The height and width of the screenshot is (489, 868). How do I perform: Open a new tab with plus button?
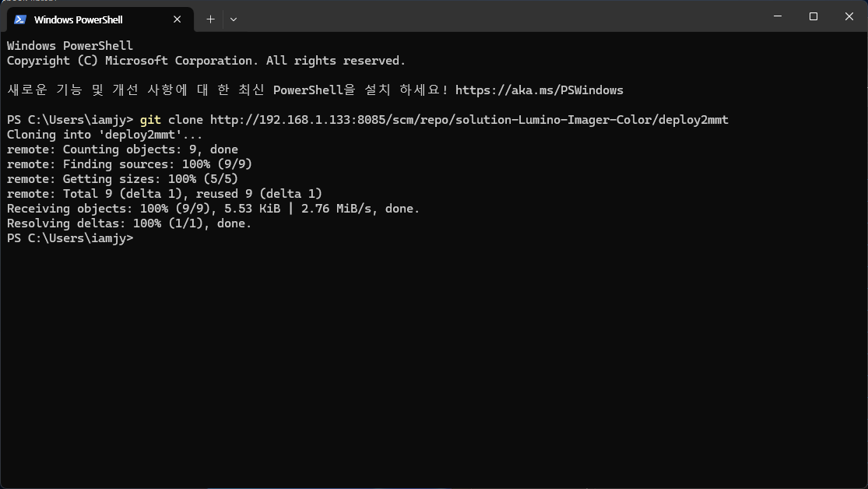click(210, 19)
